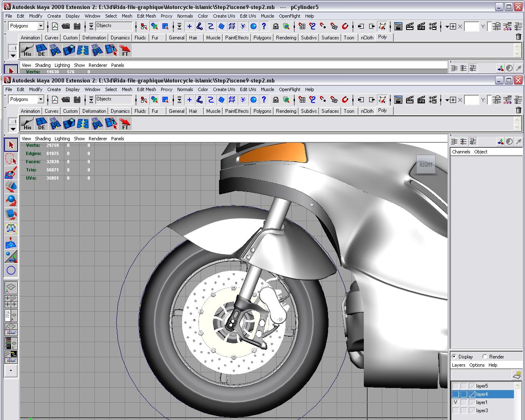
Task: Click the X coordinate input field in front window
Action: (x=472, y=100)
